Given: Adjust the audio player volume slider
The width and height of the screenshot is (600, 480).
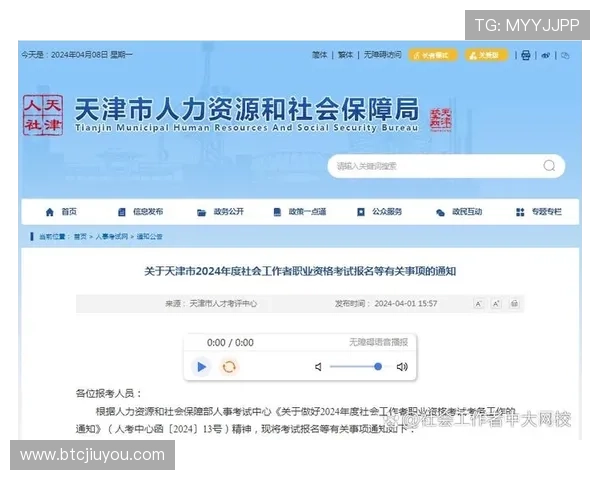Looking at the screenshot, I should pyautogui.click(x=359, y=367).
